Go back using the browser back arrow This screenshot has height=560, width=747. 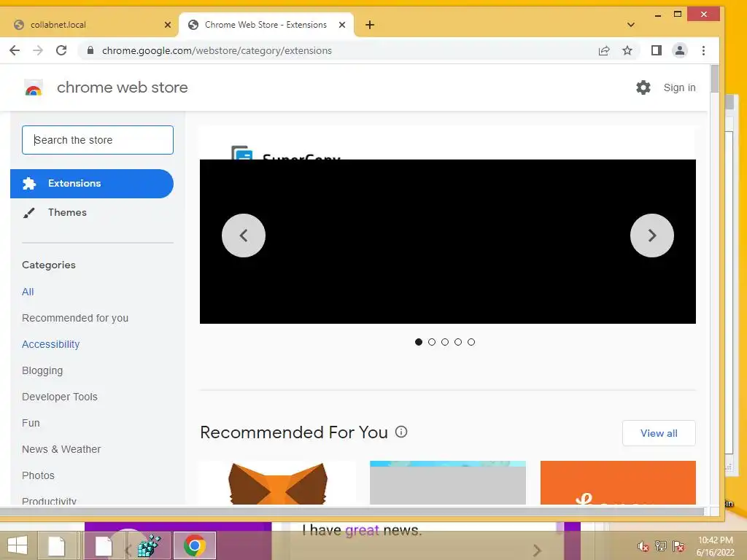pyautogui.click(x=15, y=50)
